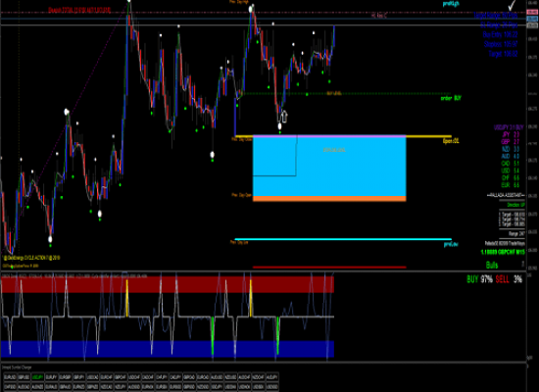Viewport: 539px width, 392px height.
Task: Select the pink price label on price axis
Action: pyautogui.click(x=532, y=13)
